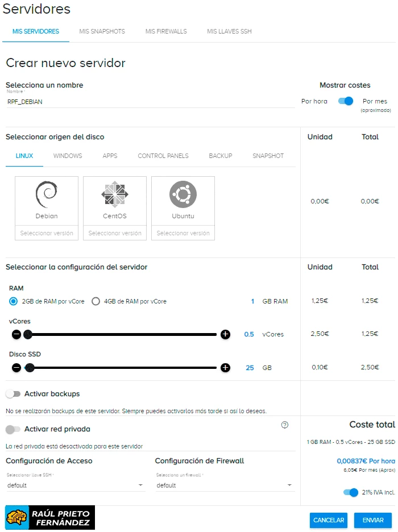Decrease vCores with the minus icon
Screen dimensions: 398x532
16,334
